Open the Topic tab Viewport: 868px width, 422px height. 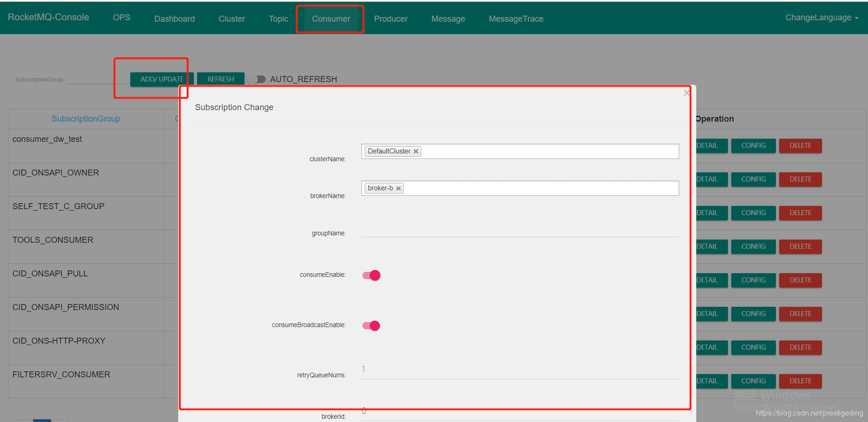[x=279, y=19]
